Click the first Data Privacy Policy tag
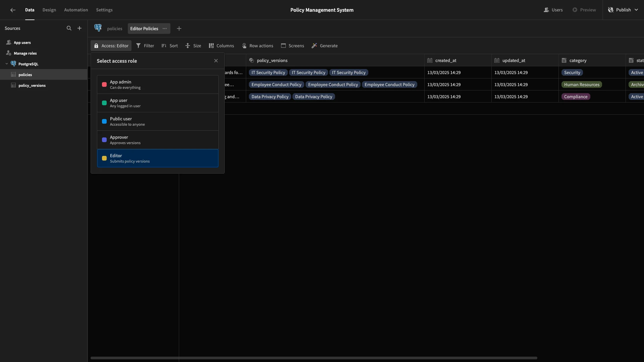 (270, 97)
